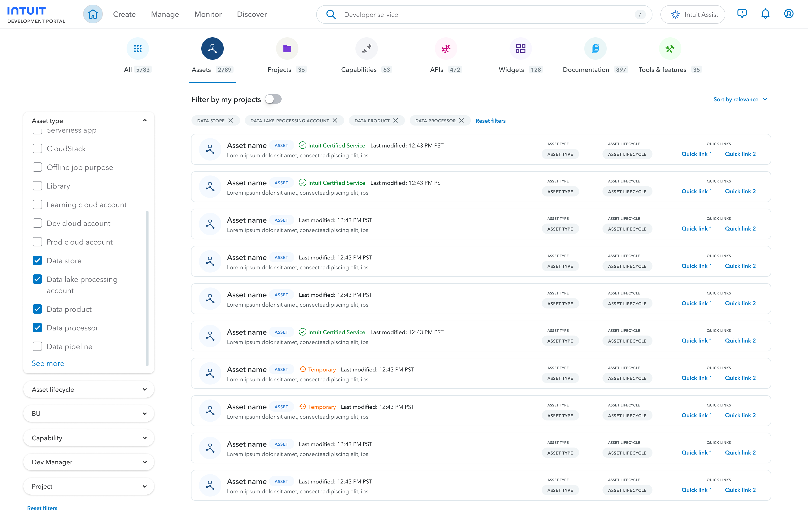Collapse the Asset type filter panel
808x532 pixels.
[x=145, y=120]
